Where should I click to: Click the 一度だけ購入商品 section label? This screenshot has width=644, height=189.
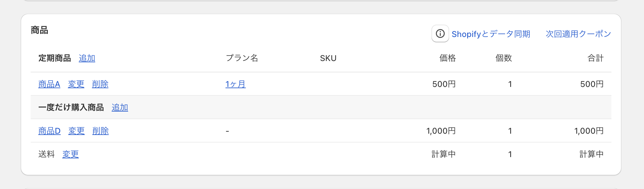click(x=71, y=107)
